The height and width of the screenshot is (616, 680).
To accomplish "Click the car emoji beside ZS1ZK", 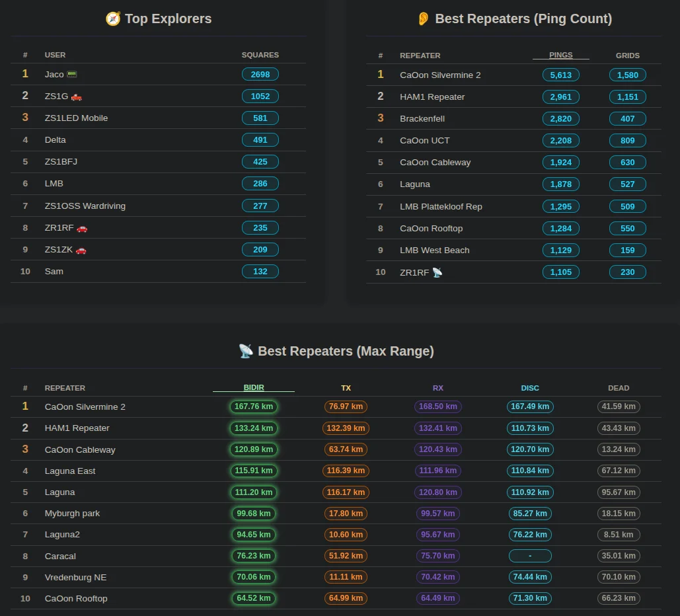I will pyautogui.click(x=81, y=250).
